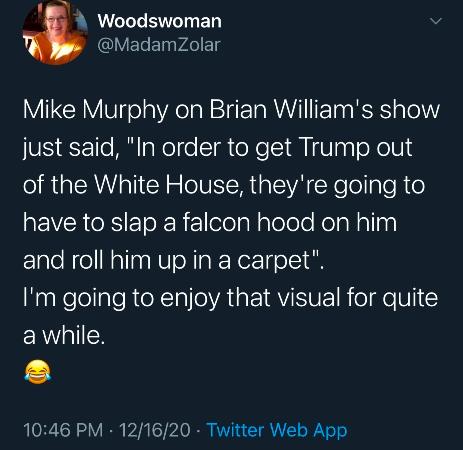
Task: Click the "a while." closing text
Action: 64,335
